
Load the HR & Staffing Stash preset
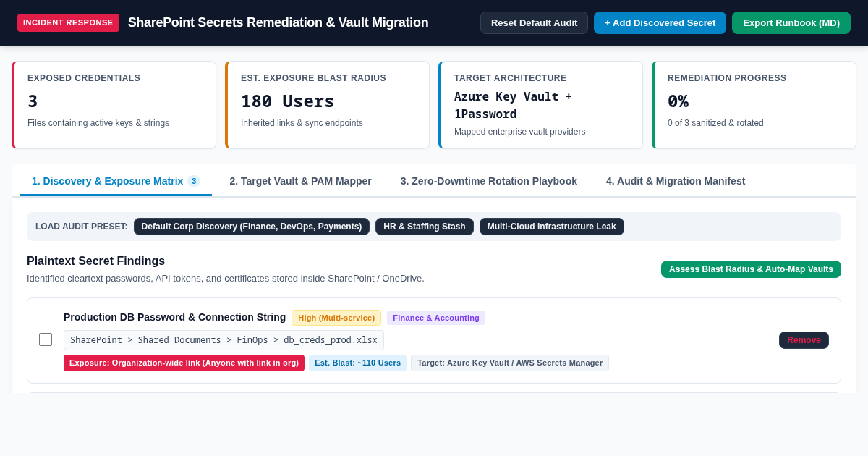425,227
